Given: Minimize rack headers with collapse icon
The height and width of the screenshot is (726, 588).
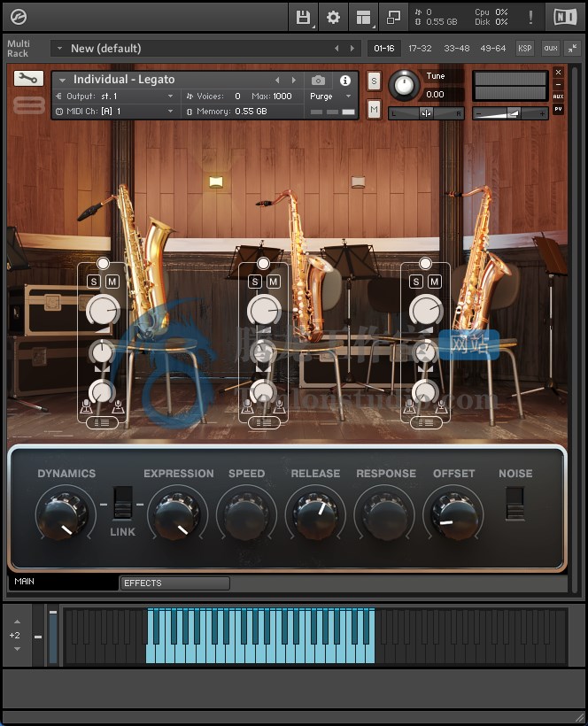Looking at the screenshot, I should click(x=573, y=48).
